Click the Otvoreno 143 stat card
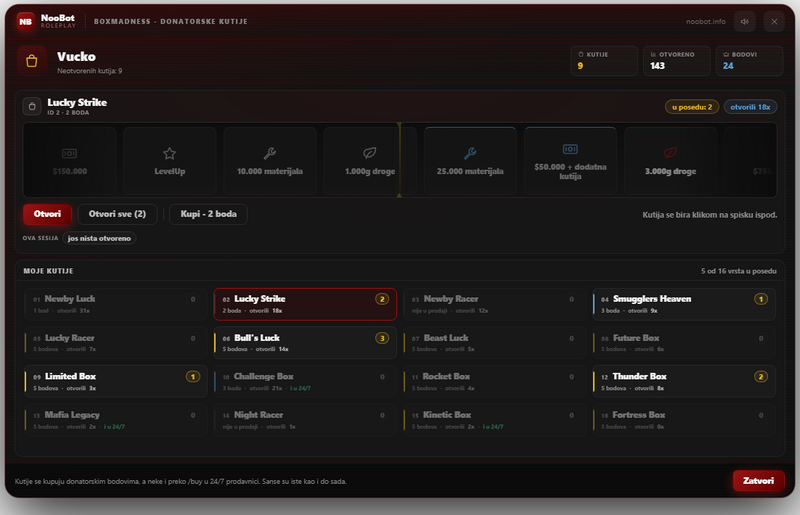Image resolution: width=800 pixels, height=515 pixels. coord(677,61)
